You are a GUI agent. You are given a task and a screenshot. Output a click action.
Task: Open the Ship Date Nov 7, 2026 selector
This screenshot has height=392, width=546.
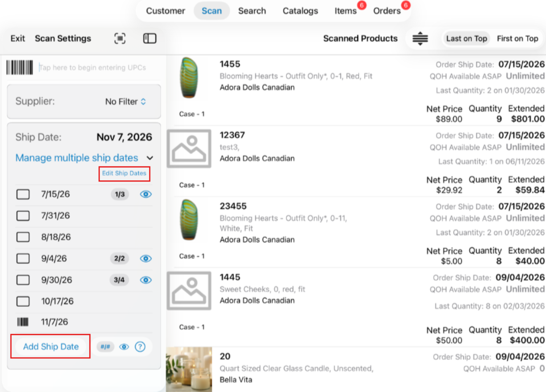124,137
